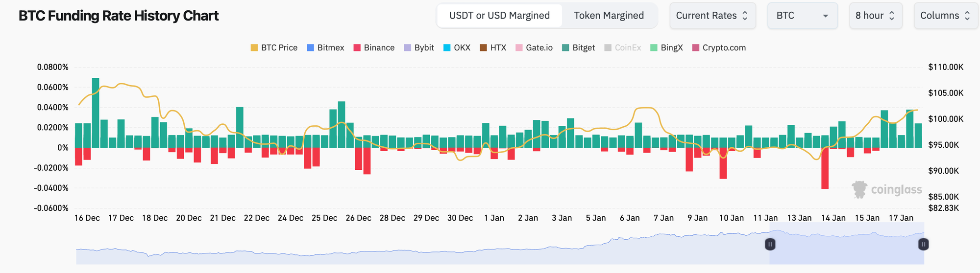Click the 0.0800% y-axis label

point(53,67)
